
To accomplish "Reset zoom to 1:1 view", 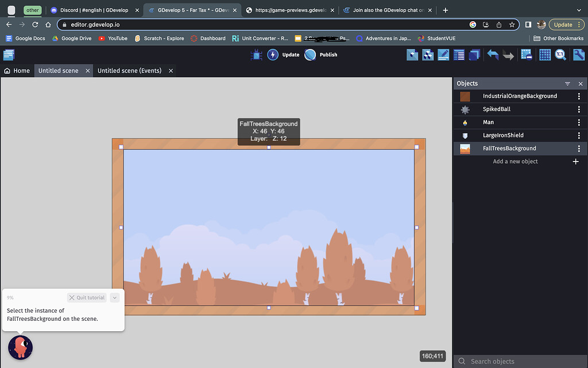I will [x=561, y=55].
